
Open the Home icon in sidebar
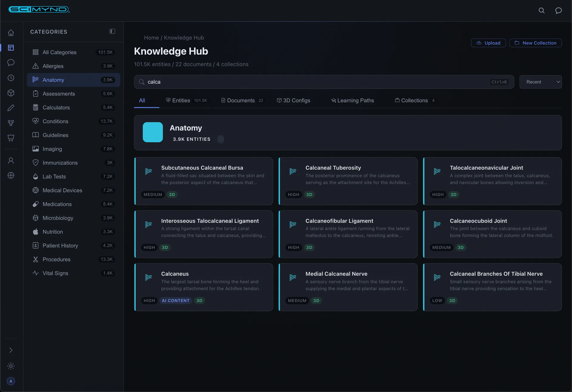(11, 33)
